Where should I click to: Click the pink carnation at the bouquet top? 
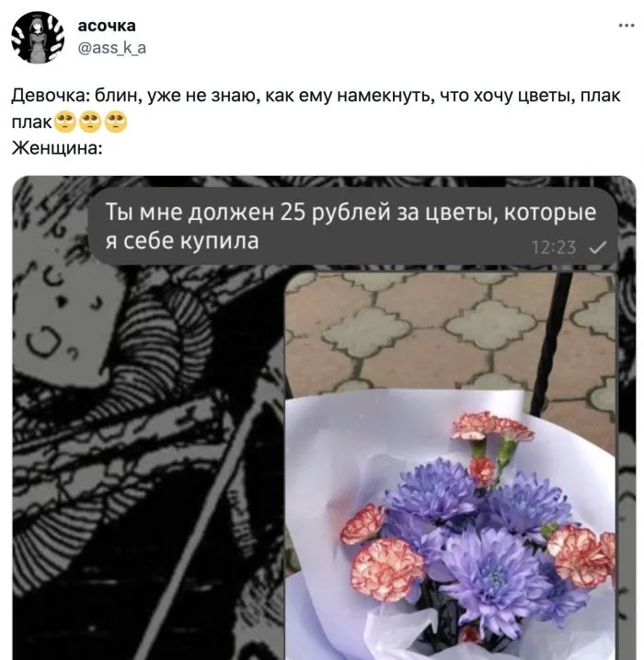(492, 427)
